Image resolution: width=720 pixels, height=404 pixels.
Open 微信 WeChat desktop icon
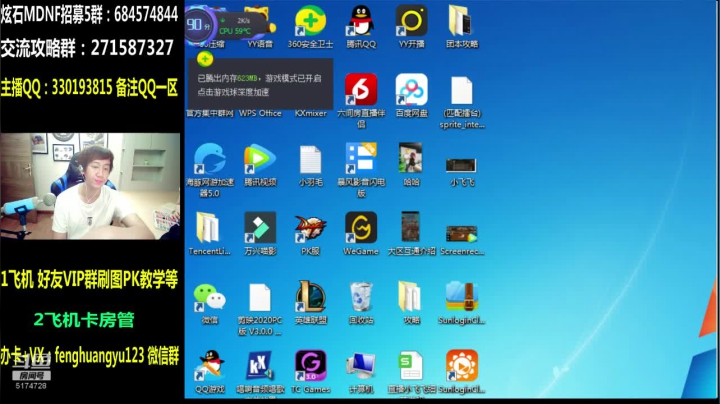coord(210,303)
